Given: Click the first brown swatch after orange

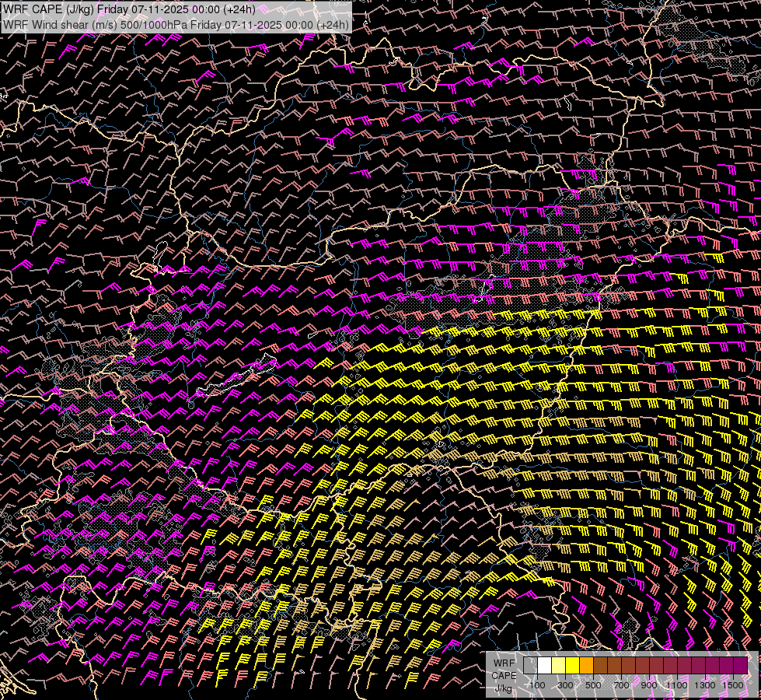Looking at the screenshot, I should point(601,666).
